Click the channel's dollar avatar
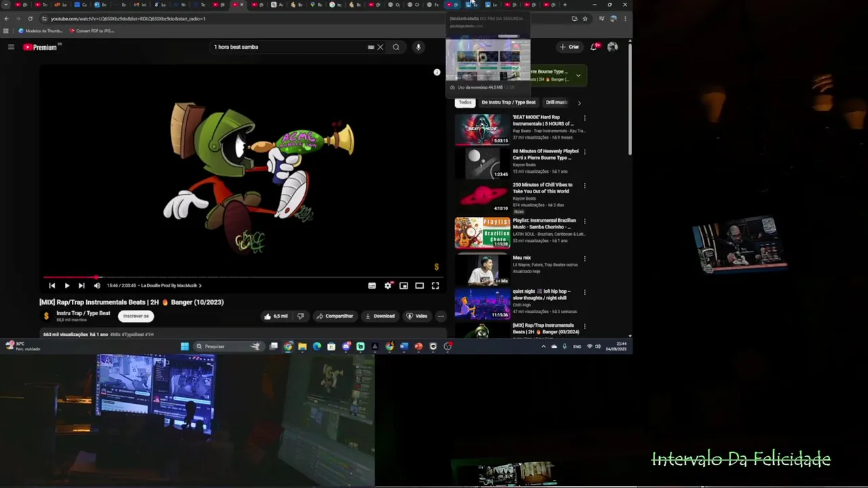Viewport: 868px width, 488px height. tap(46, 316)
